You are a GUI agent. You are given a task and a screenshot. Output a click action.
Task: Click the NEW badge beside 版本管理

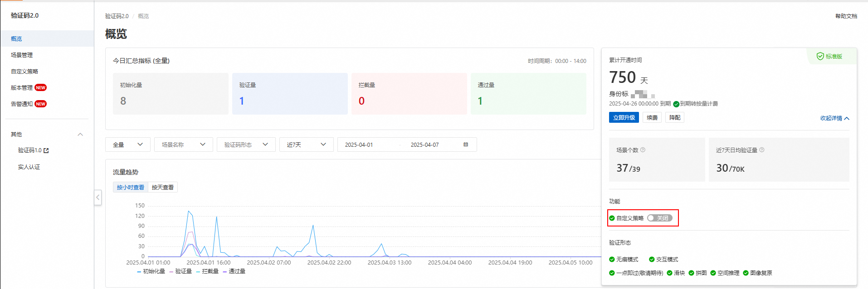(x=41, y=88)
